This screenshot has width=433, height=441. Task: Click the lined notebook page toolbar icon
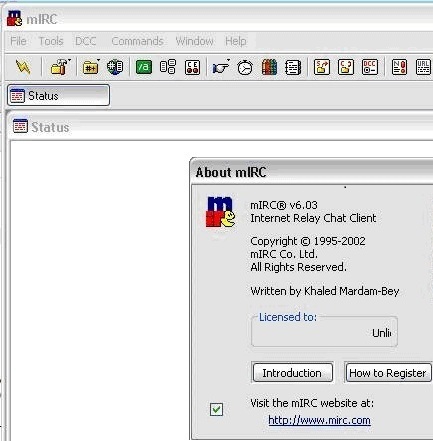coord(293,67)
